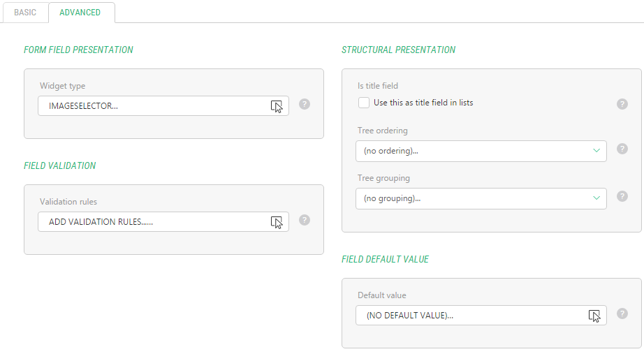The image size is (644, 354).
Task: Open help for Widget type
Action: 305,104
